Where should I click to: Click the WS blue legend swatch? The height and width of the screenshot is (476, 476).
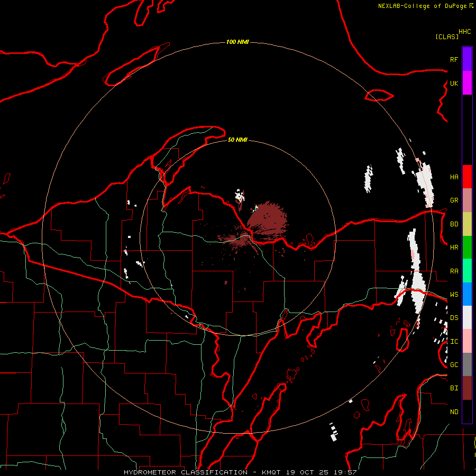[x=467, y=294]
